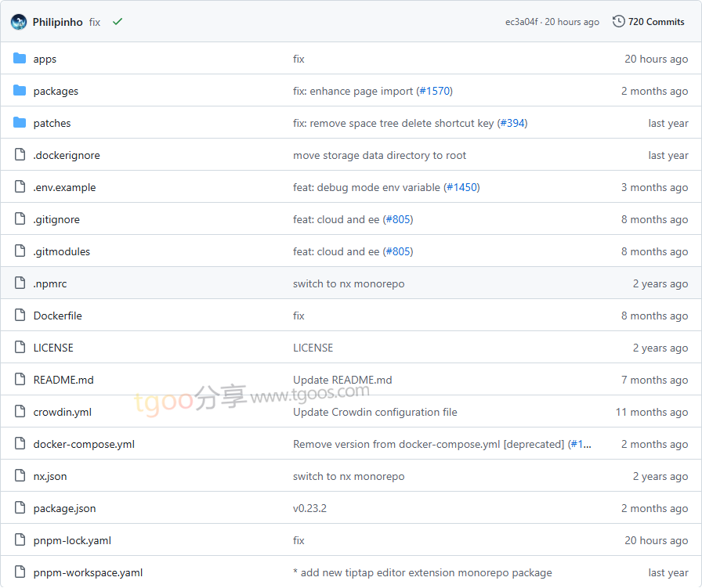Click the Philipinho user avatar
Image resolution: width=702 pixels, height=588 pixels.
(19, 22)
